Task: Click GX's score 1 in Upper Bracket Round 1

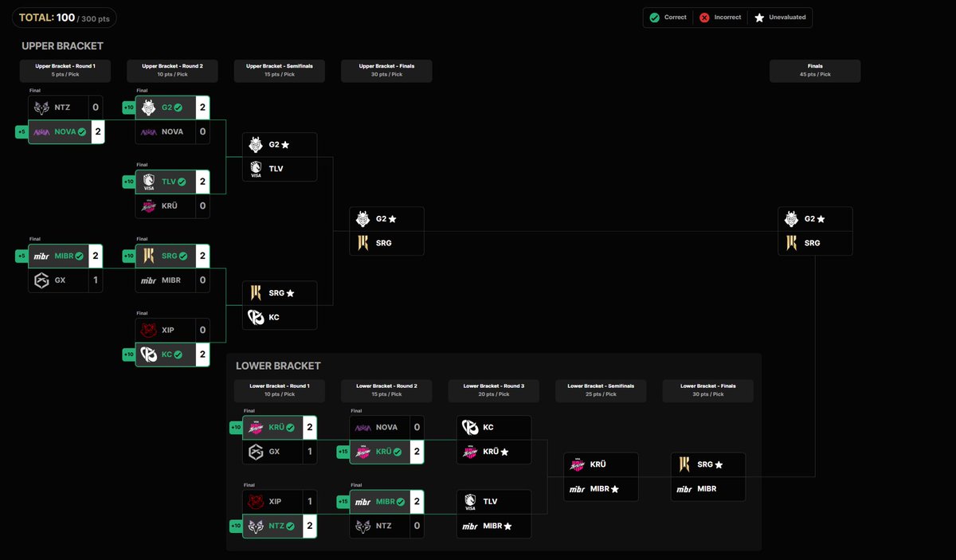Action: pyautogui.click(x=96, y=280)
